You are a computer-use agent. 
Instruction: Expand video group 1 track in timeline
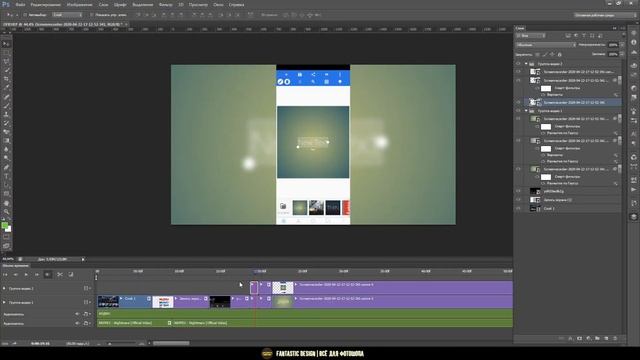[4, 302]
